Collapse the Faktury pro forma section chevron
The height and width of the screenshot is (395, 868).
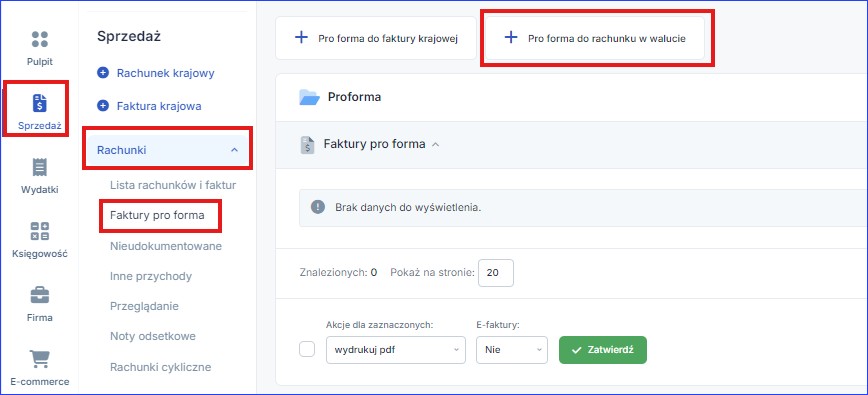click(x=435, y=144)
